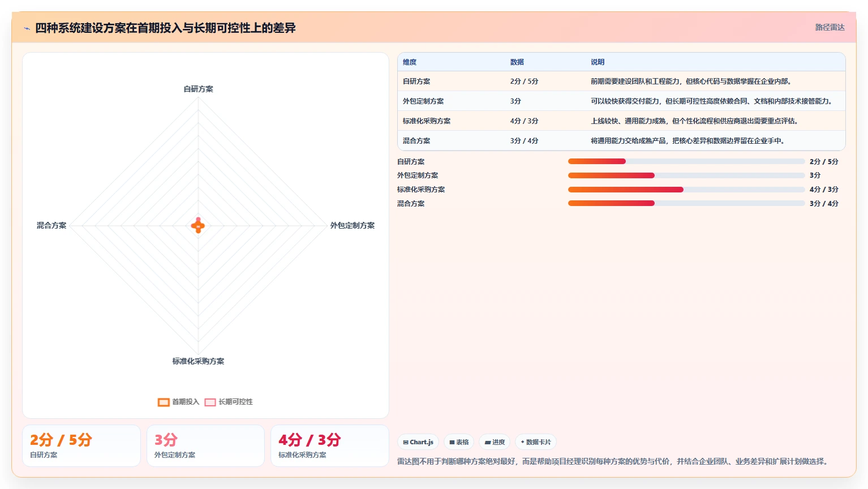Click the description starting 将通用能力交给成熟产品

coord(687,141)
